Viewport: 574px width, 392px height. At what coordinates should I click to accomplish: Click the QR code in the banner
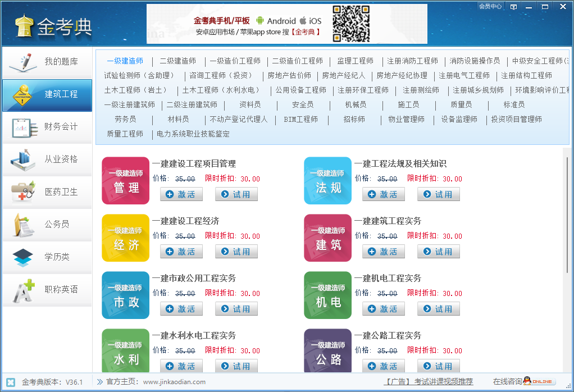point(350,24)
